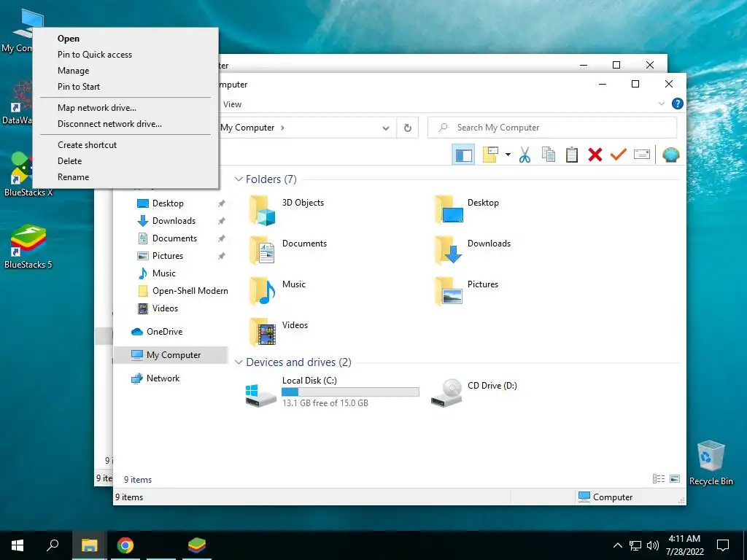Open Google Chrome from the taskbar
Viewport: 747px width, 560px height.
tap(125, 545)
